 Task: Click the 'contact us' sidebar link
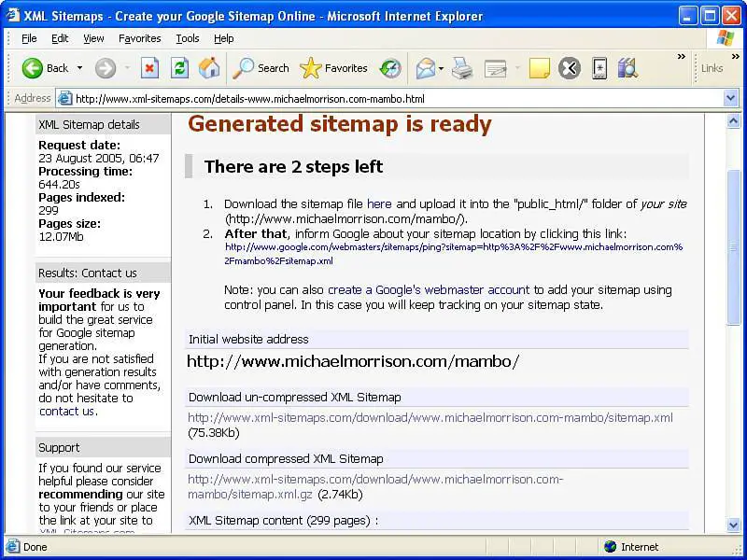[x=66, y=412]
